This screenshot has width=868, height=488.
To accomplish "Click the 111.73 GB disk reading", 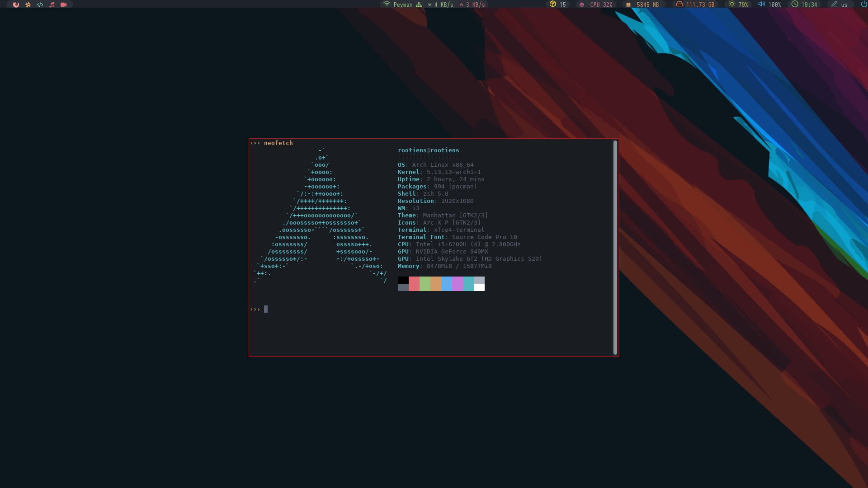I will (700, 5).
